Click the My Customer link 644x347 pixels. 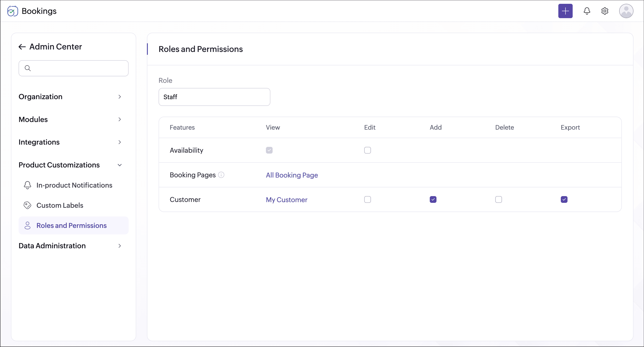click(x=287, y=200)
